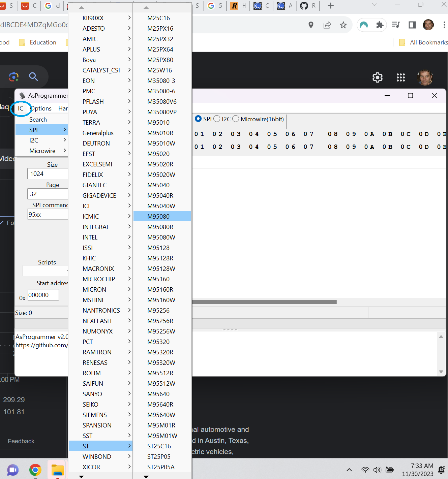Click the Google Lens camera icon
The width and height of the screenshot is (448, 479).
(x=14, y=77)
